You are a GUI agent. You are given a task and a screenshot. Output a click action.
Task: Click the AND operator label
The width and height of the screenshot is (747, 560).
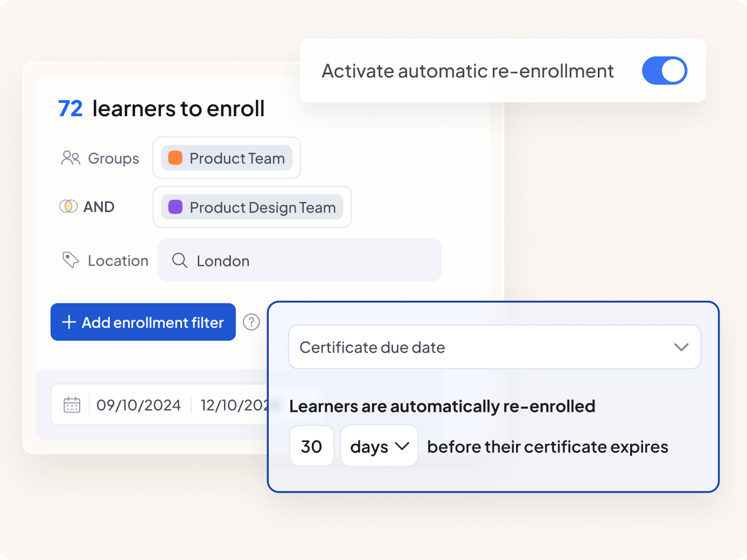point(99,207)
